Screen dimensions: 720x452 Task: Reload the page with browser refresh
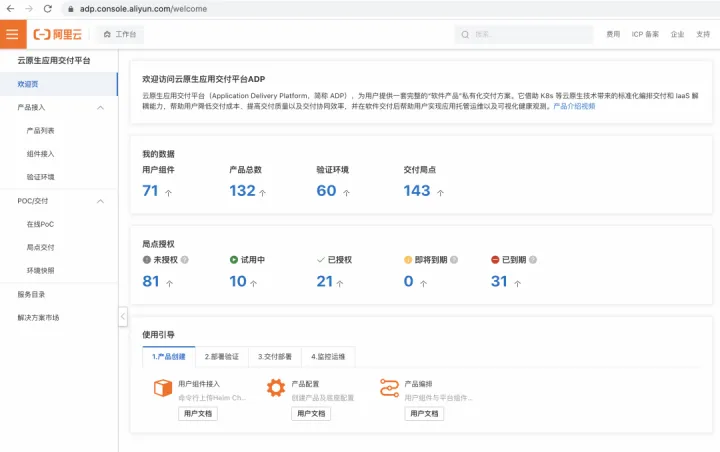(x=47, y=9)
